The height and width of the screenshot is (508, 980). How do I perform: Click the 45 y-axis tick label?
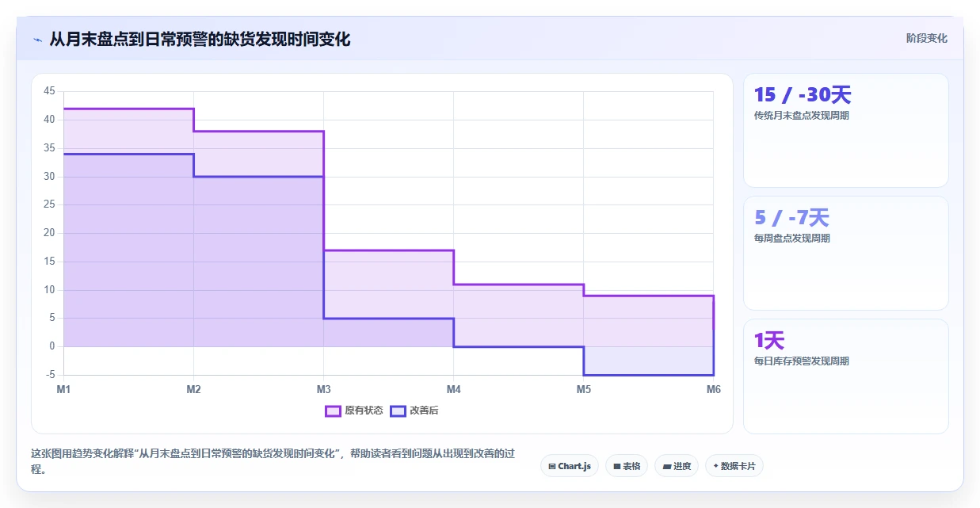click(x=49, y=91)
